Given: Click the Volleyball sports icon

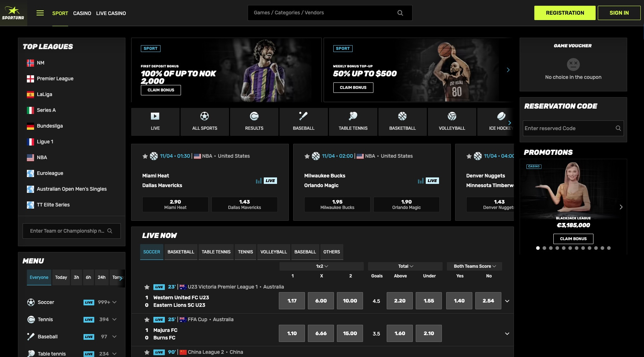Looking at the screenshot, I should click(x=452, y=116).
